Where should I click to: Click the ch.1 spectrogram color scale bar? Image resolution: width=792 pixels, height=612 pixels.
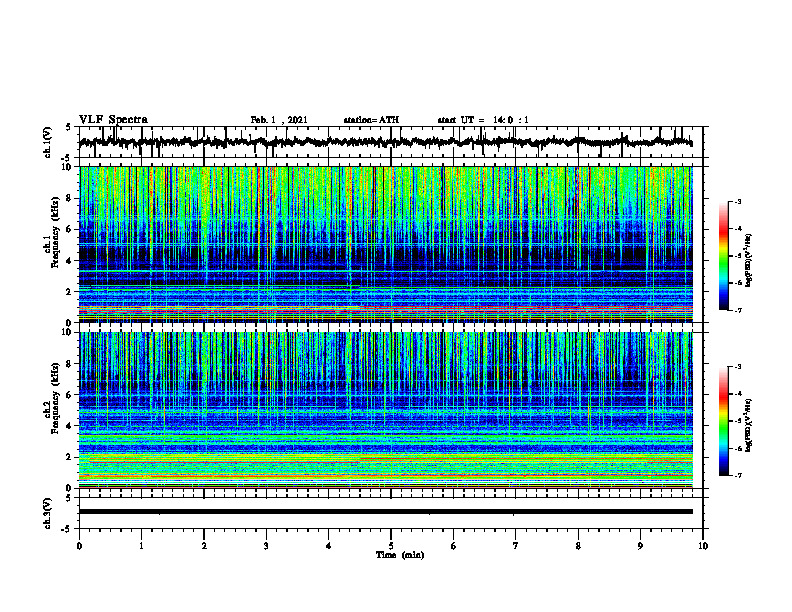(723, 256)
